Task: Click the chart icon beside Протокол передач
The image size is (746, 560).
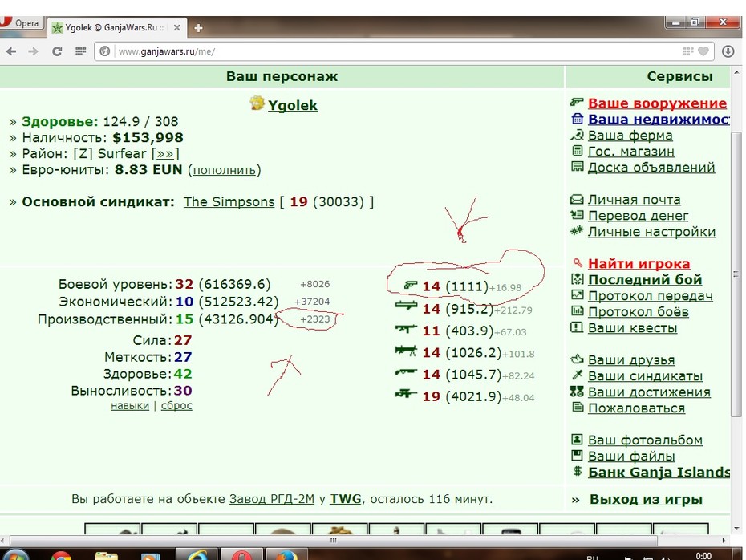Action: [x=577, y=295]
